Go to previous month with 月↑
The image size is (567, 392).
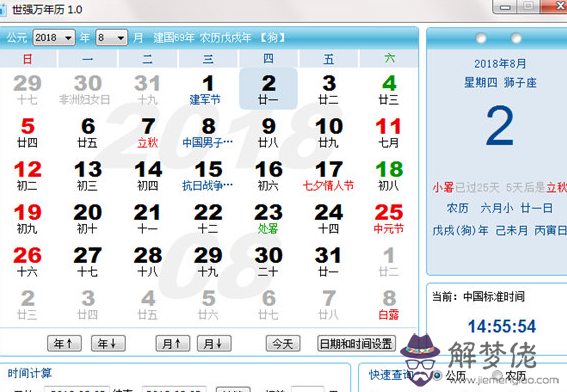pos(172,343)
